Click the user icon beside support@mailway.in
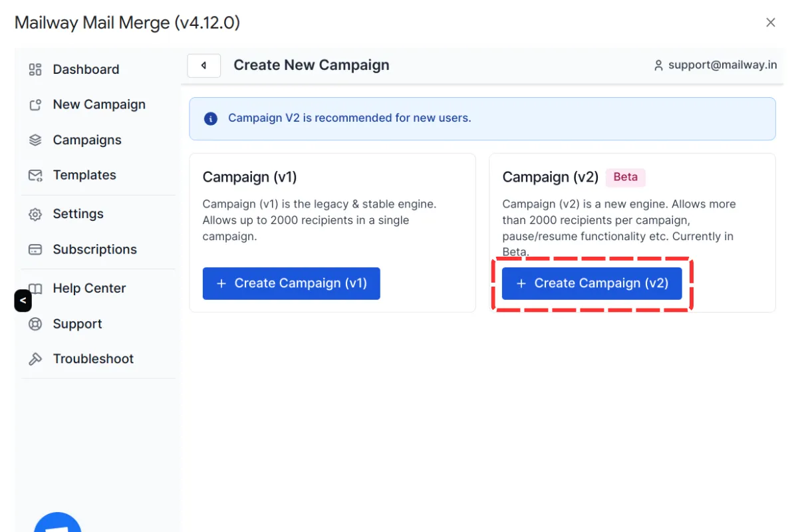798x532 pixels. pos(658,65)
